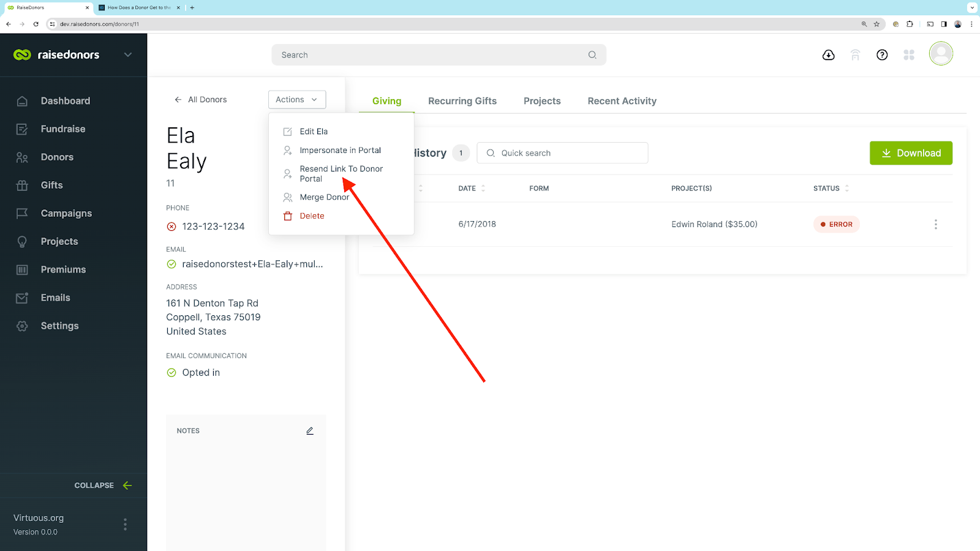Open a new browser tab
The image size is (980, 551).
(192, 7)
